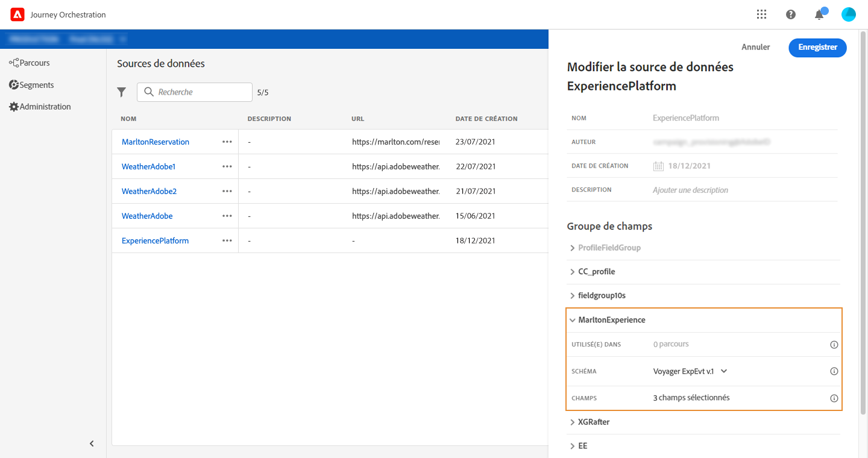
Task: Open the user profile avatar
Action: (848, 14)
